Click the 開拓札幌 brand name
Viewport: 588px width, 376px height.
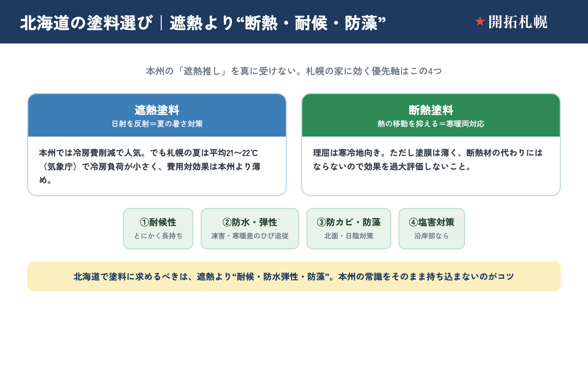coord(518,22)
